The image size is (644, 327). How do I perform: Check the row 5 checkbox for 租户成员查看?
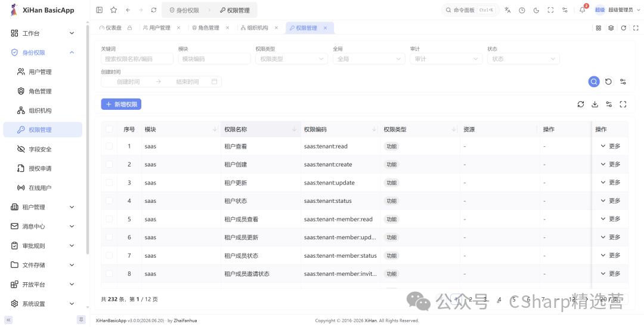[x=109, y=219]
